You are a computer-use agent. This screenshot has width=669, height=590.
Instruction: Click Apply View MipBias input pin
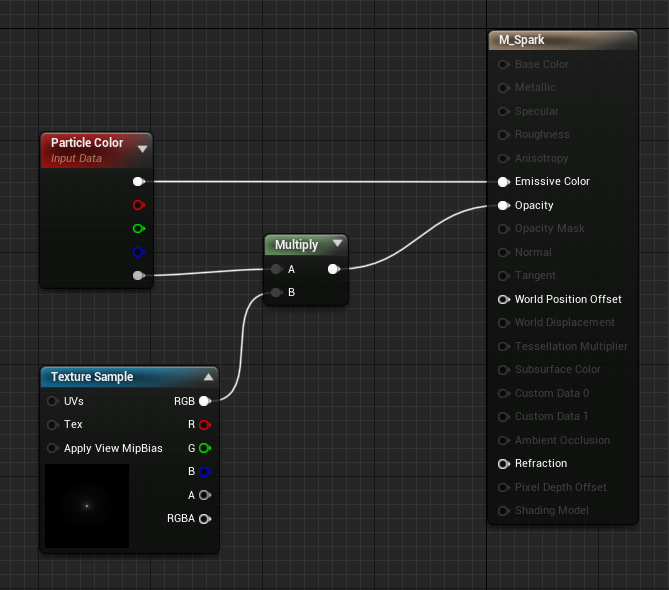pos(52,448)
